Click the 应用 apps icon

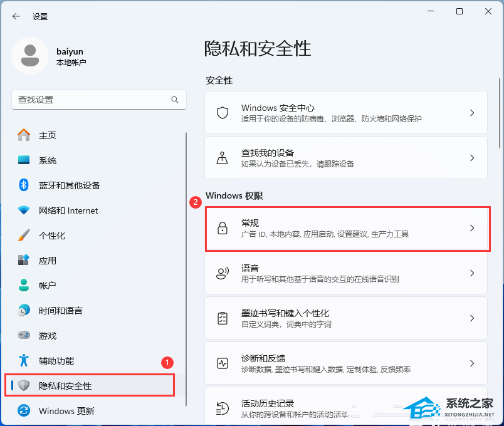[24, 260]
